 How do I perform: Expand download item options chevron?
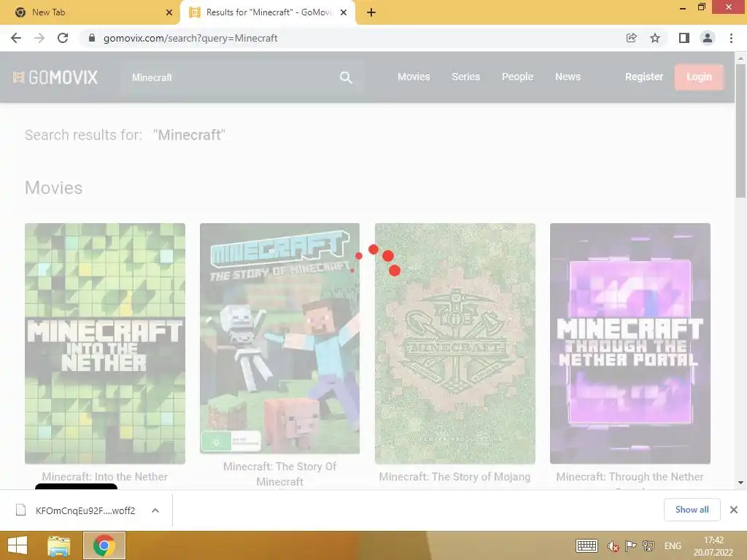(x=155, y=510)
